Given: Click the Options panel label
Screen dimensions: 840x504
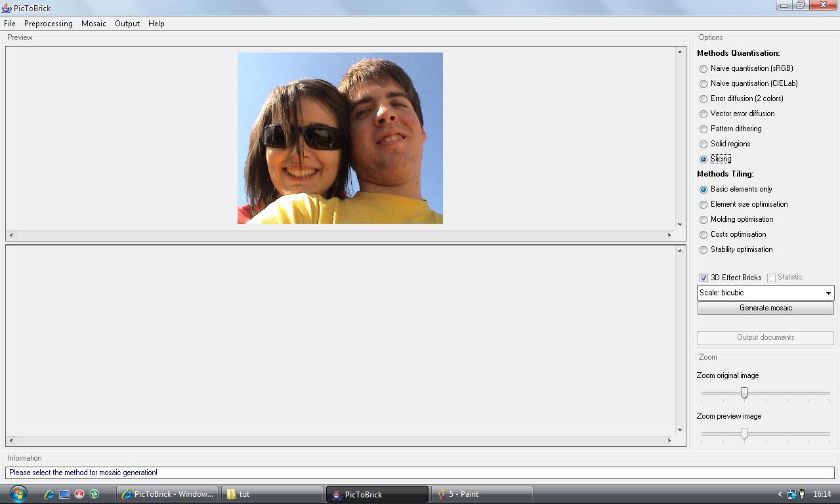Looking at the screenshot, I should (x=711, y=37).
